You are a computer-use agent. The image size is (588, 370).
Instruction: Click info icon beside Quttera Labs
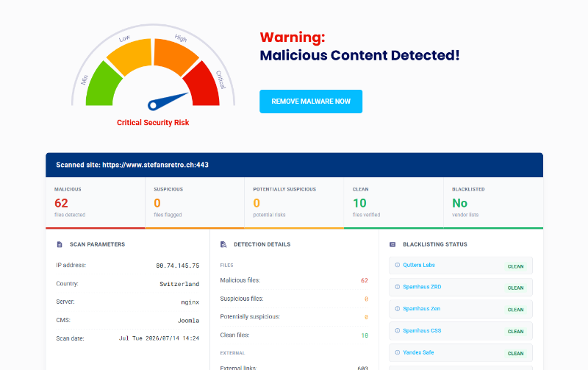pos(398,265)
